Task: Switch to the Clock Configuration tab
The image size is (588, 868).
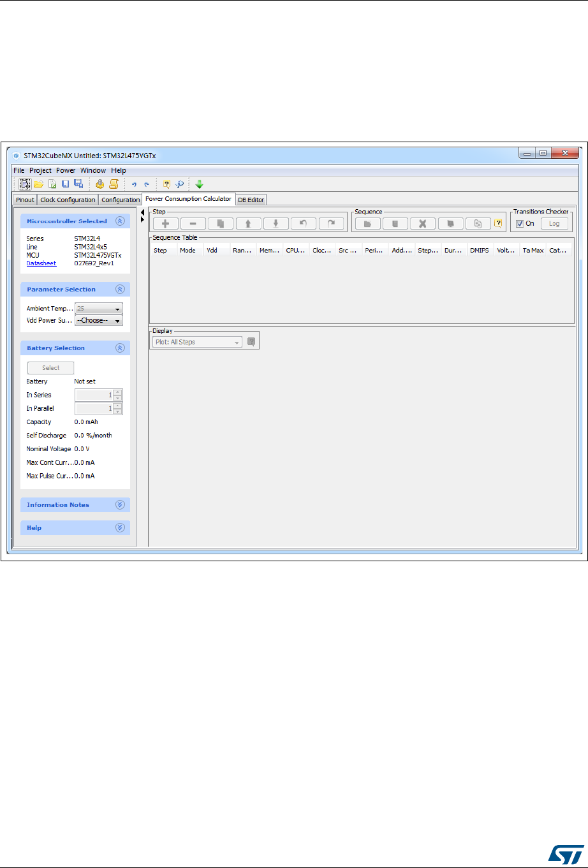Action: 68,200
